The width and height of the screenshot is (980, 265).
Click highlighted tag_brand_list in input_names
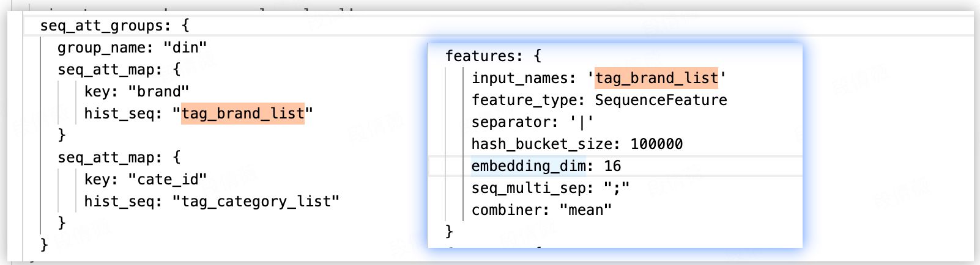click(656, 78)
